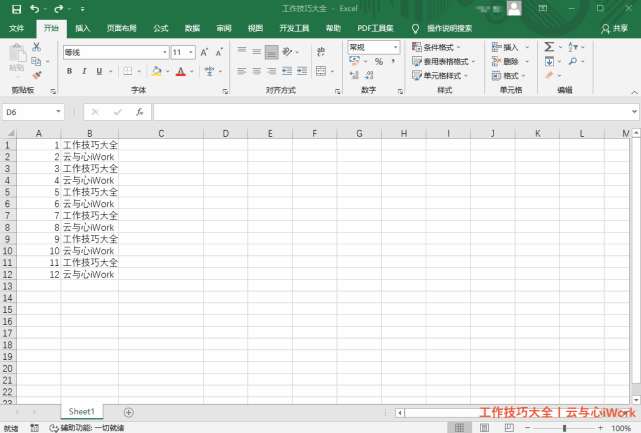
Task: Align text to top of cell
Action: point(242,51)
